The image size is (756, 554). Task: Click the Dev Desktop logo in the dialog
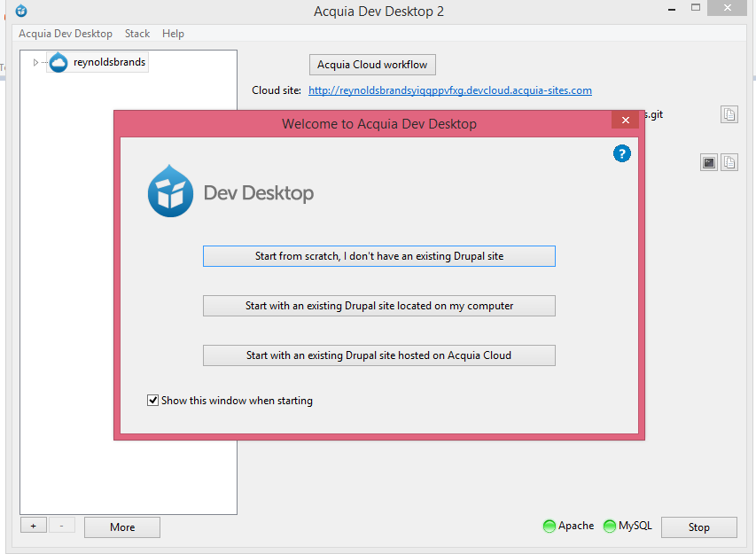click(x=170, y=191)
